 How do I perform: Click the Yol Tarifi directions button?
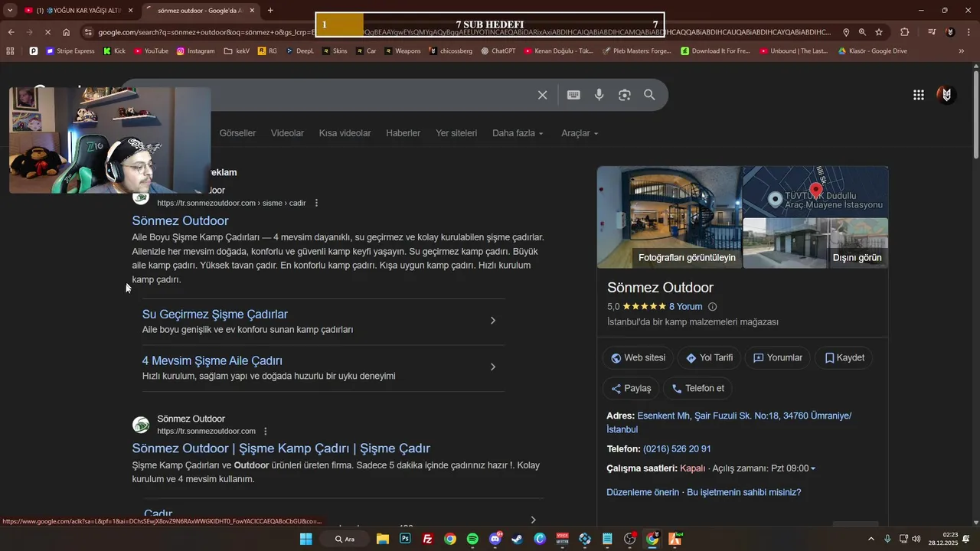[x=709, y=357]
